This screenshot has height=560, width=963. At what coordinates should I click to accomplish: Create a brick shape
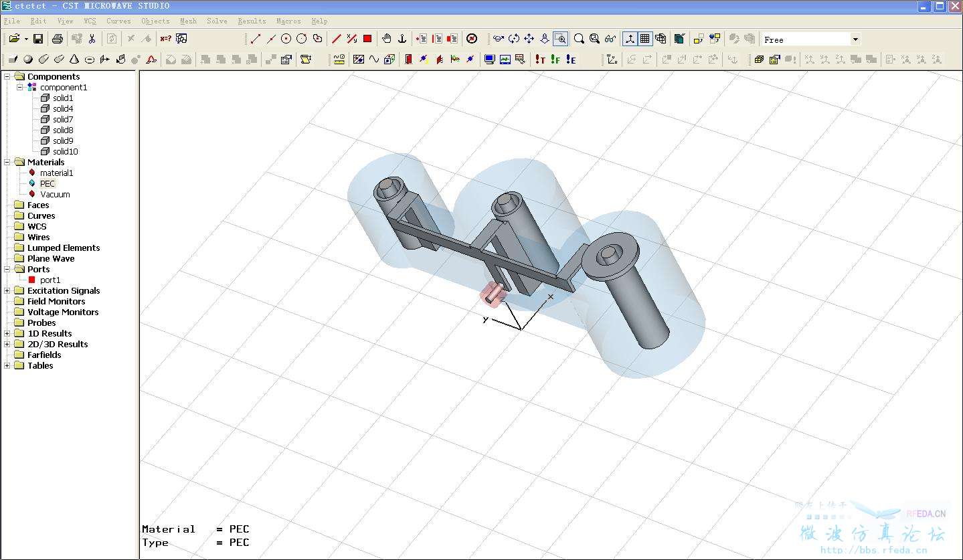coord(13,60)
